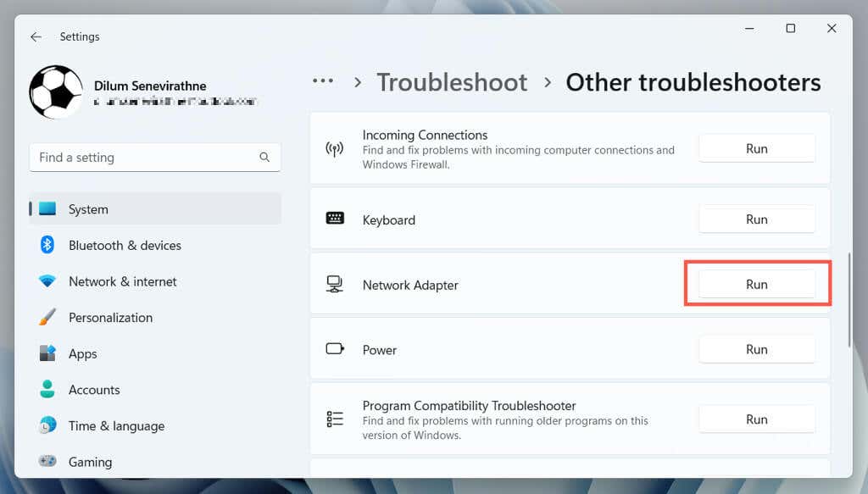
Task: Click the Time & language globe icon
Action: 47,425
